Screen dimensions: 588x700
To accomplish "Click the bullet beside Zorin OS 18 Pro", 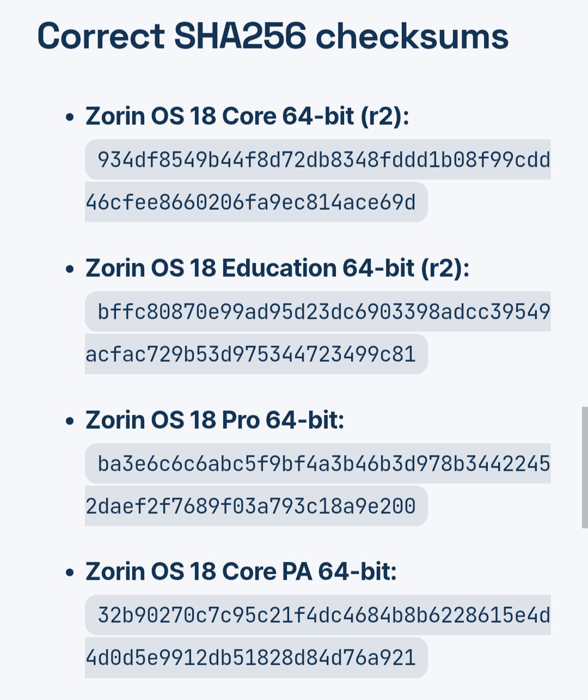I will 69,421.
